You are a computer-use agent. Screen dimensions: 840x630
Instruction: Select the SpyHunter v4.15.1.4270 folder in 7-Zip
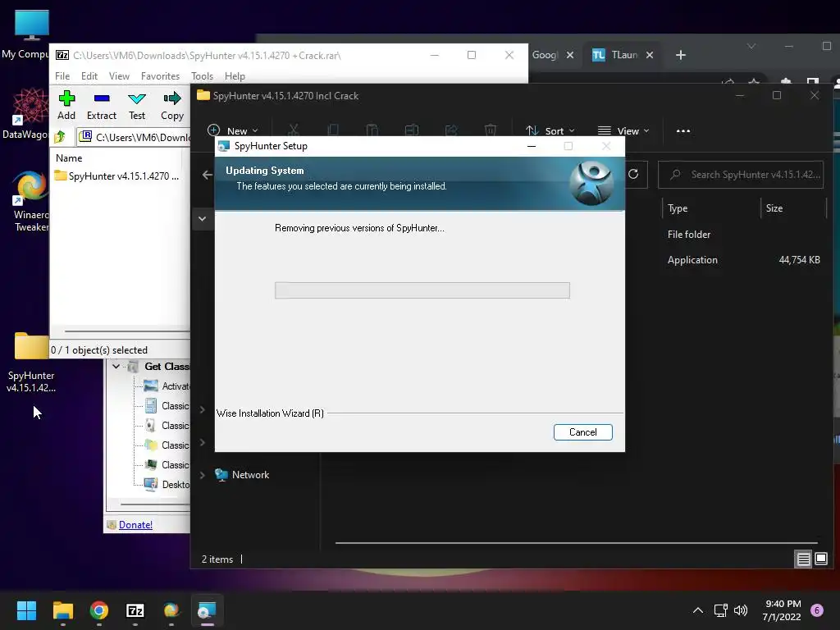click(116, 176)
